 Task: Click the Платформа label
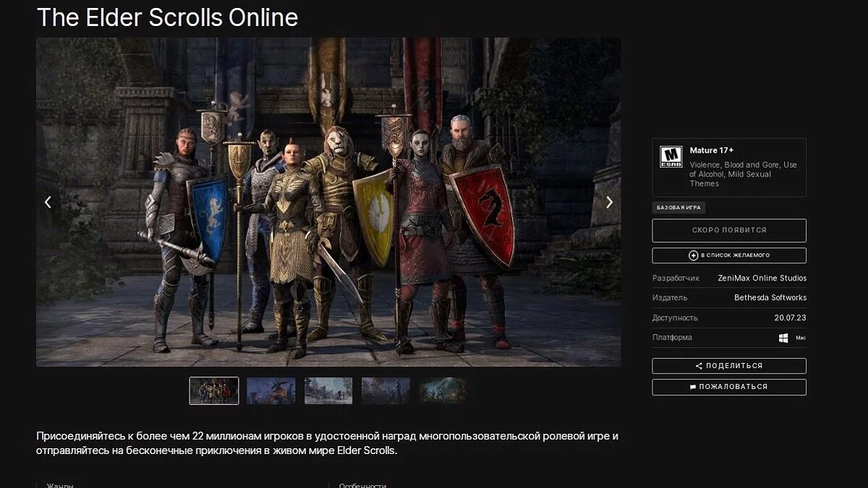(672, 338)
